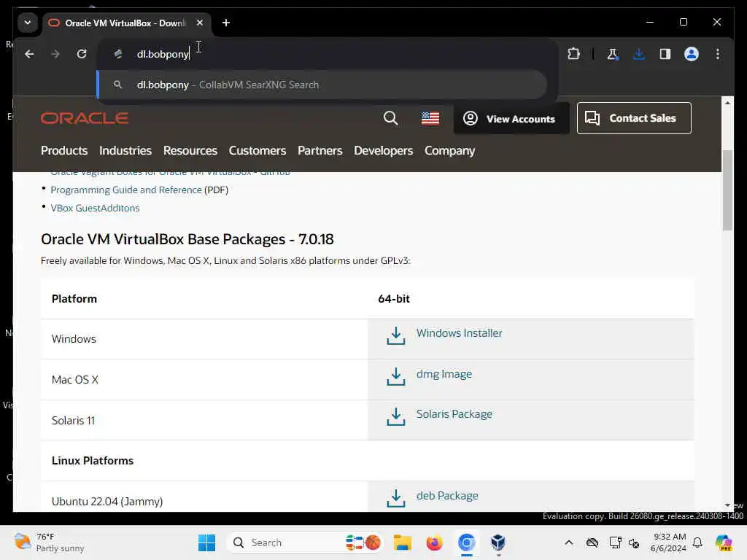Open the Industries menu
The height and width of the screenshot is (560, 747).
coord(125,150)
